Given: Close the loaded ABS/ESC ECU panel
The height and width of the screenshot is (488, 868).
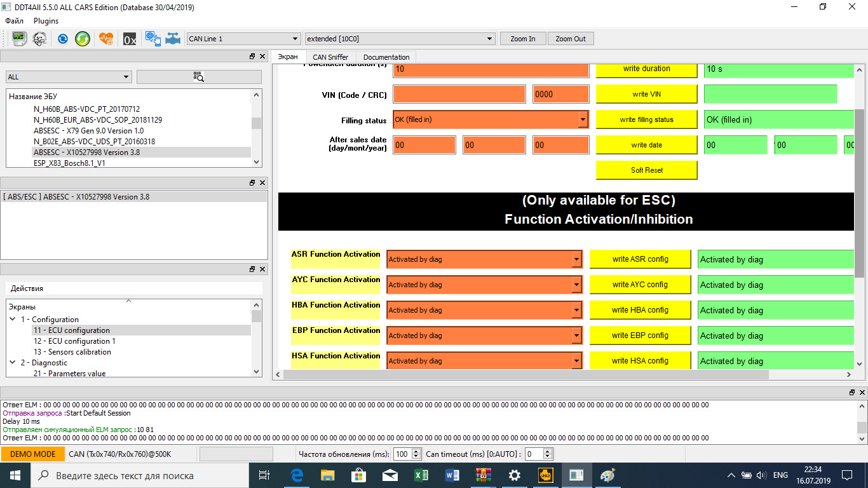Looking at the screenshot, I should point(262,183).
